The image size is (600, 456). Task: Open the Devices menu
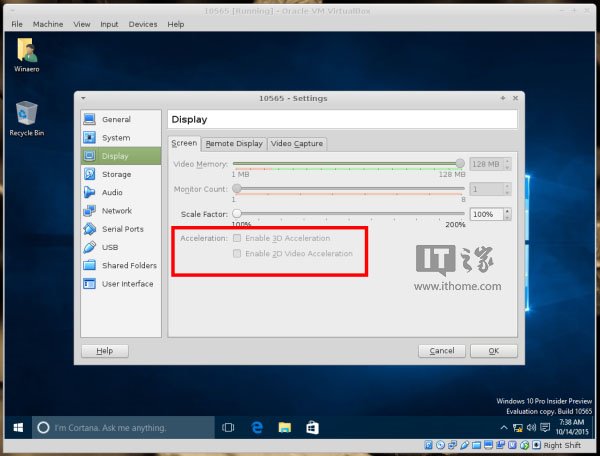[143, 23]
